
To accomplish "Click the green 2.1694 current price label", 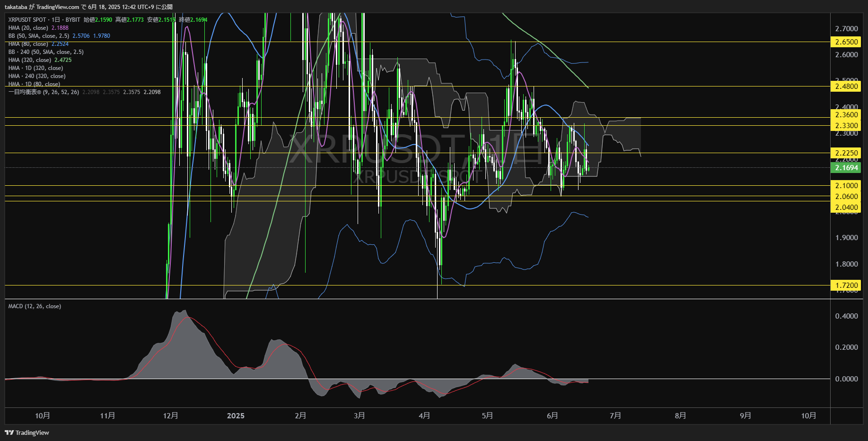I will [846, 168].
